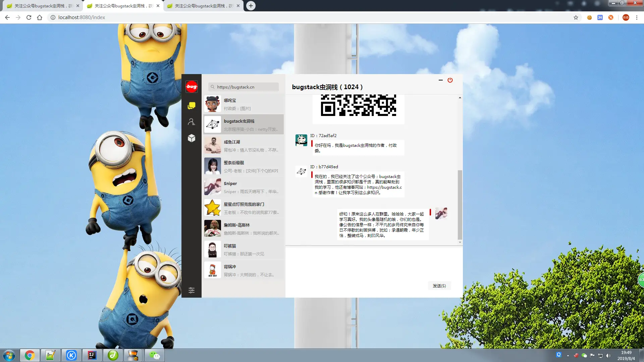
Task: Click the cube box sidebar icon
Action: [192, 138]
